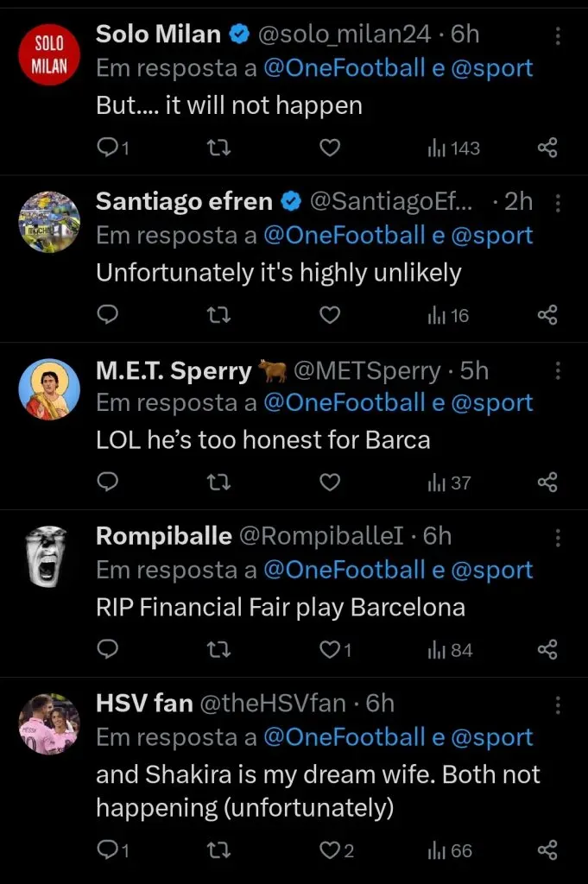Image resolution: width=588 pixels, height=884 pixels.
Task: Open Solo Milan profile picture
Action: pos(48,54)
